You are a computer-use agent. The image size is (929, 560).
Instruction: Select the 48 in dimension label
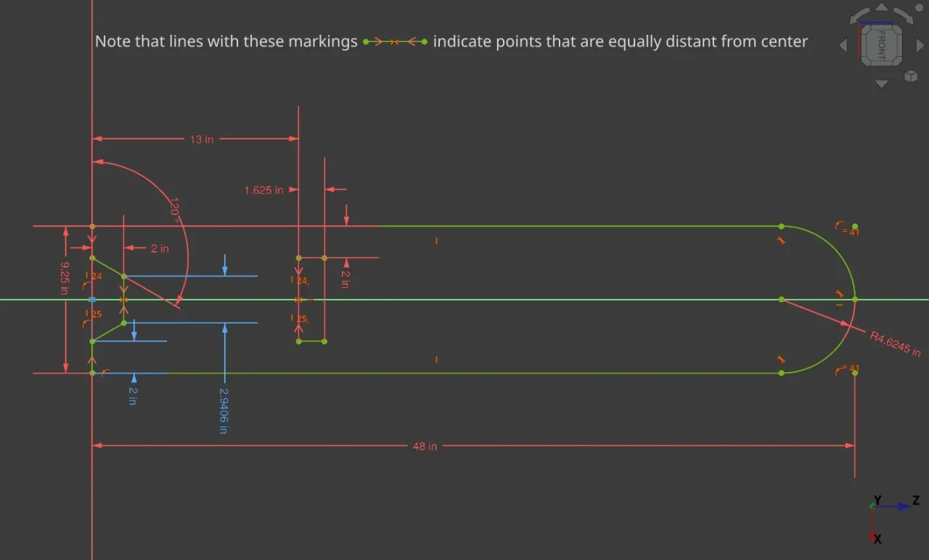pyautogui.click(x=425, y=446)
